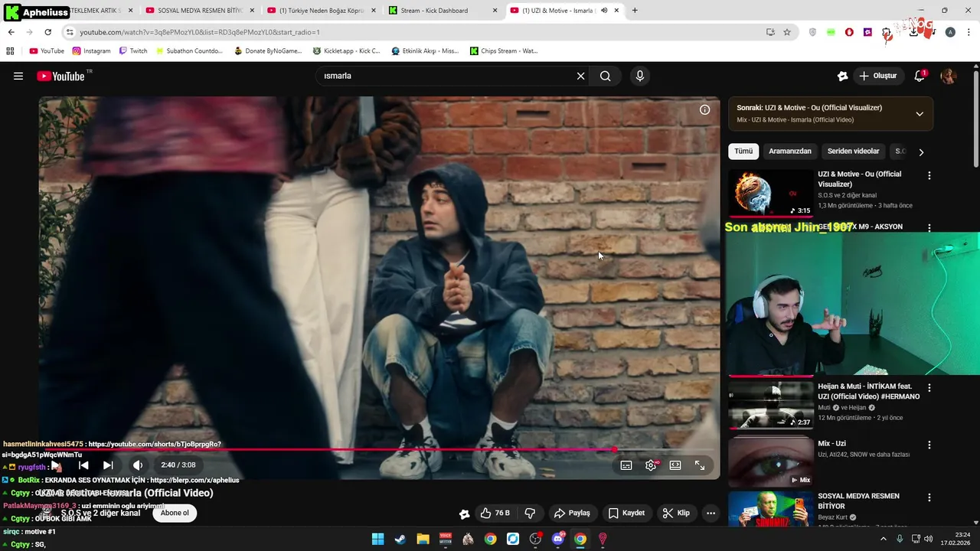Toggle subtitles on the video player
This screenshot has height=551, width=980.
pyautogui.click(x=626, y=465)
